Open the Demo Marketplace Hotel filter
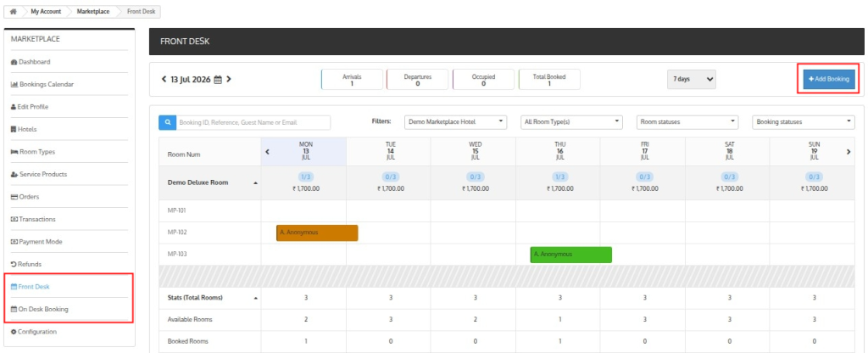868x353 pixels. click(455, 122)
